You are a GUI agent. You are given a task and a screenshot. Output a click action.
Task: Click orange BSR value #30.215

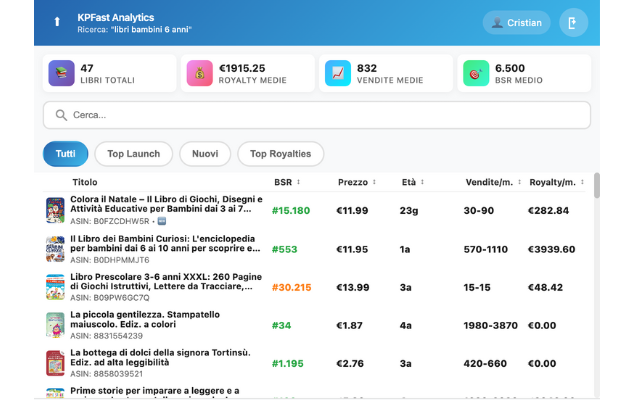pyautogui.click(x=291, y=287)
